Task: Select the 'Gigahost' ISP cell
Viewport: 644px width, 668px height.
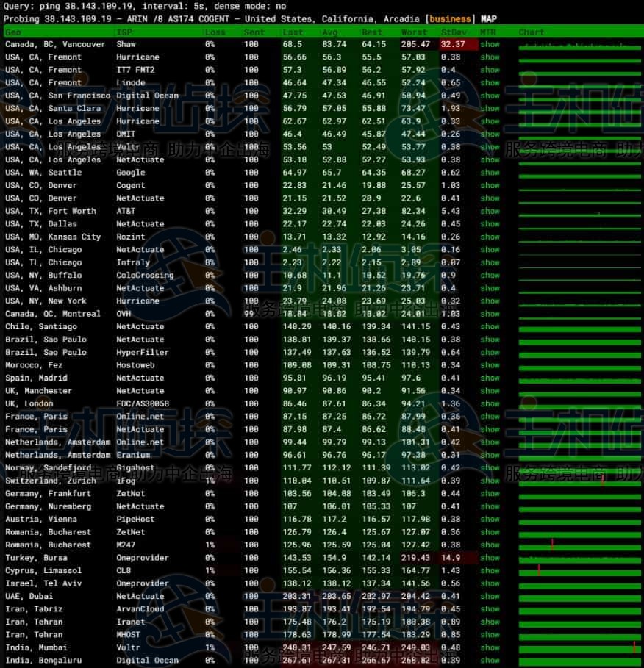Action: click(x=135, y=468)
